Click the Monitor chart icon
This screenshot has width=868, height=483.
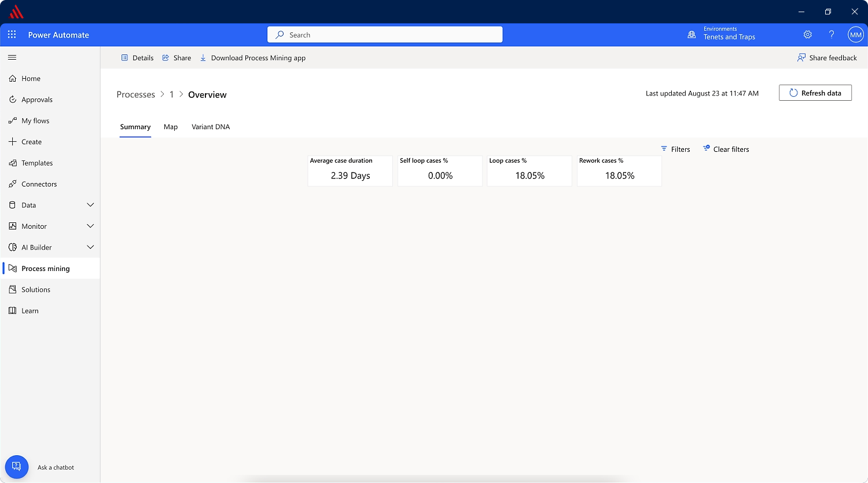click(13, 226)
